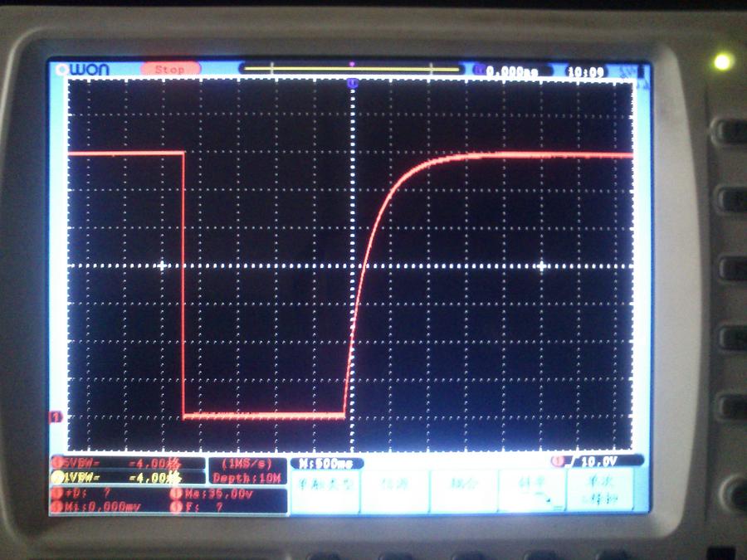Click the 1MS/s sample rate readout

pos(247,464)
